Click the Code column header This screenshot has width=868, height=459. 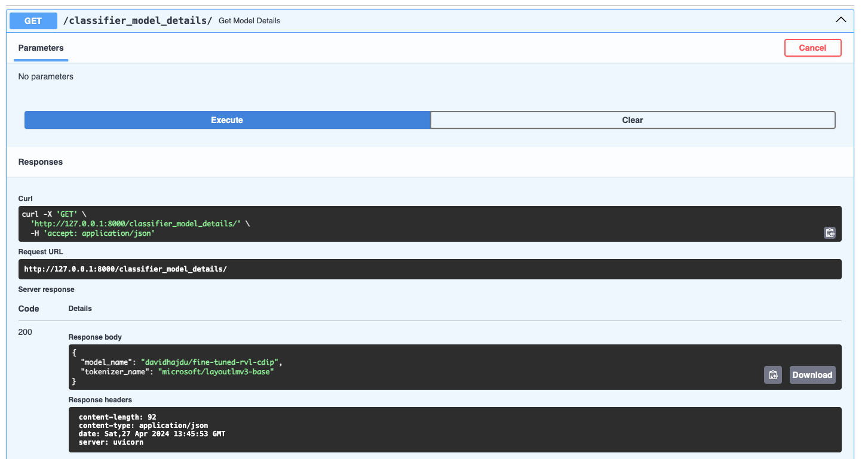click(x=29, y=309)
